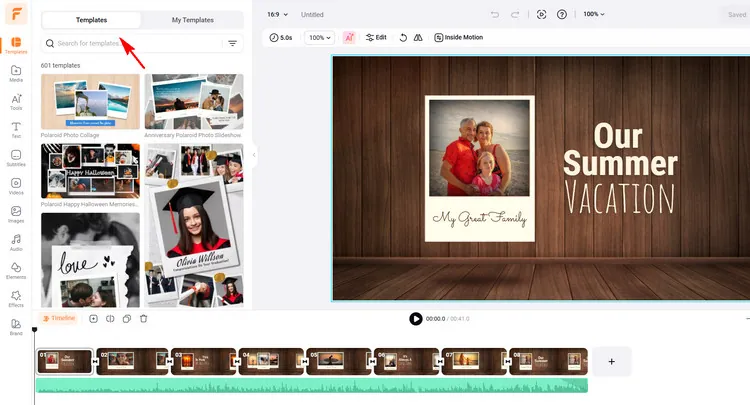The width and height of the screenshot is (750, 405).
Task: Click the pink AI tool button
Action: 349,37
